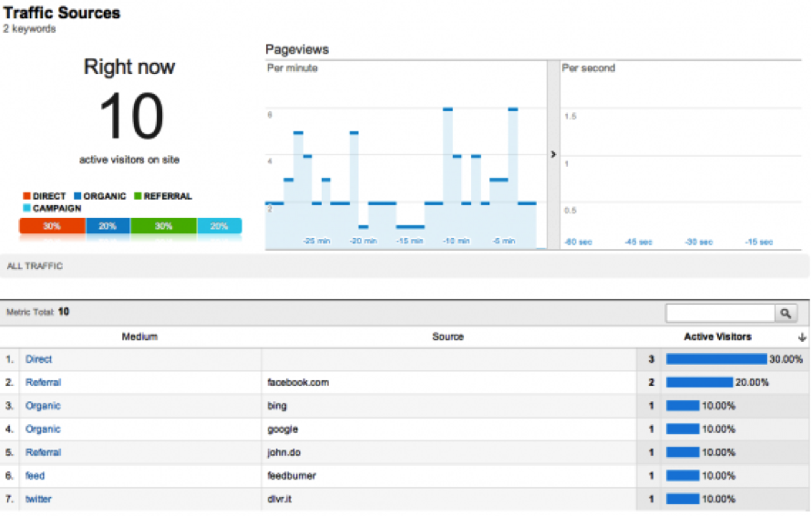Open Organic link for google row

[43, 429]
